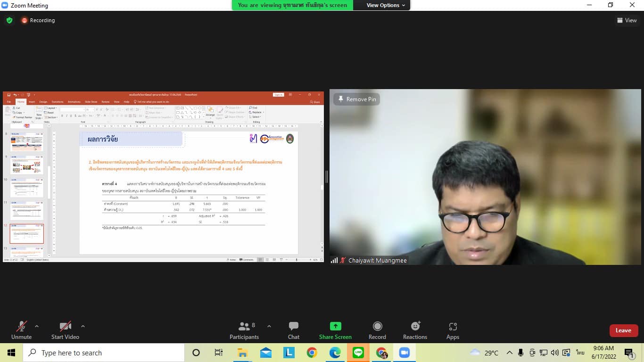
Task: Open the View Options dropdown
Action: pos(386,5)
